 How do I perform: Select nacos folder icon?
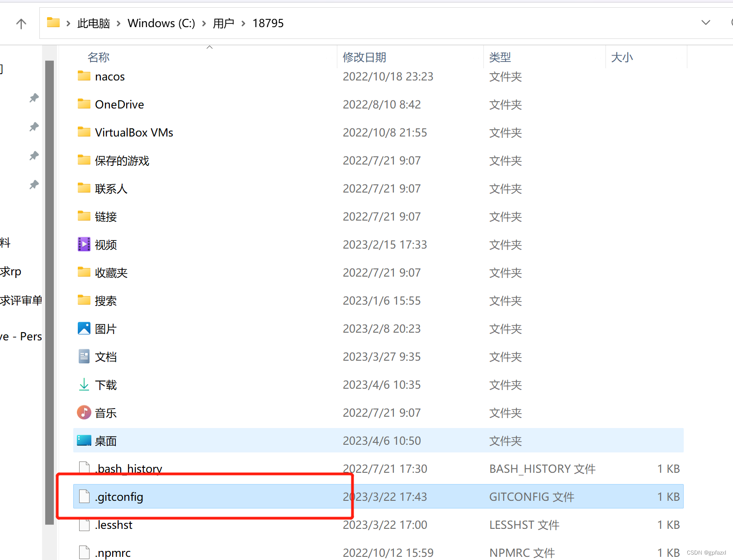tap(84, 76)
